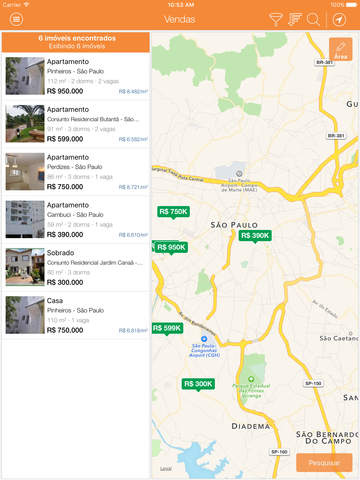Open the Apartamento Cambuci R$ 390.000 listing

pyautogui.click(x=76, y=219)
